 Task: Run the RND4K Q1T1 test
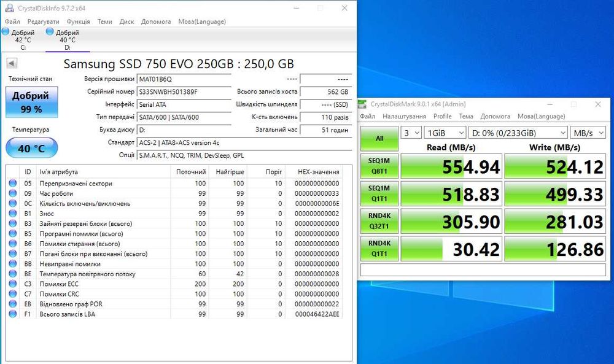tap(379, 249)
